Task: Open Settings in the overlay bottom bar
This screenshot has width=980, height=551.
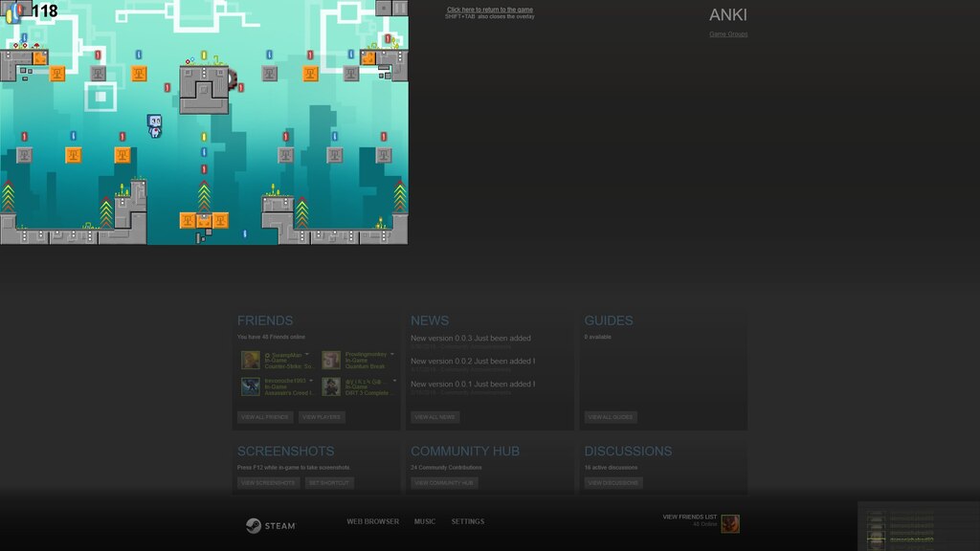Action: click(467, 521)
